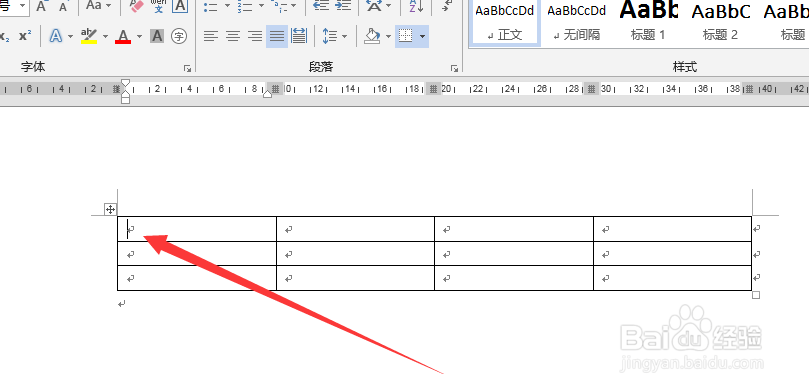809x391 pixels.
Task: Open the phonetic guide (wén) tool
Action: pos(158,6)
